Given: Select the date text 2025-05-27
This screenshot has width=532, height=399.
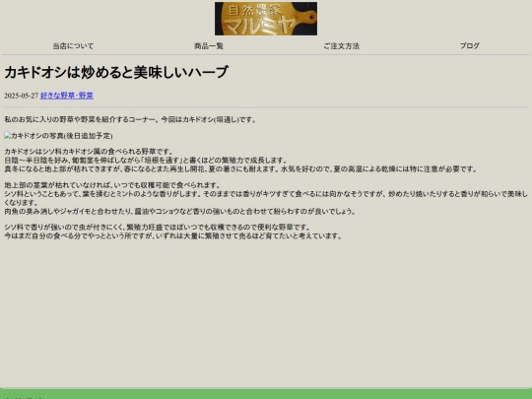Looking at the screenshot, I should [21, 96].
